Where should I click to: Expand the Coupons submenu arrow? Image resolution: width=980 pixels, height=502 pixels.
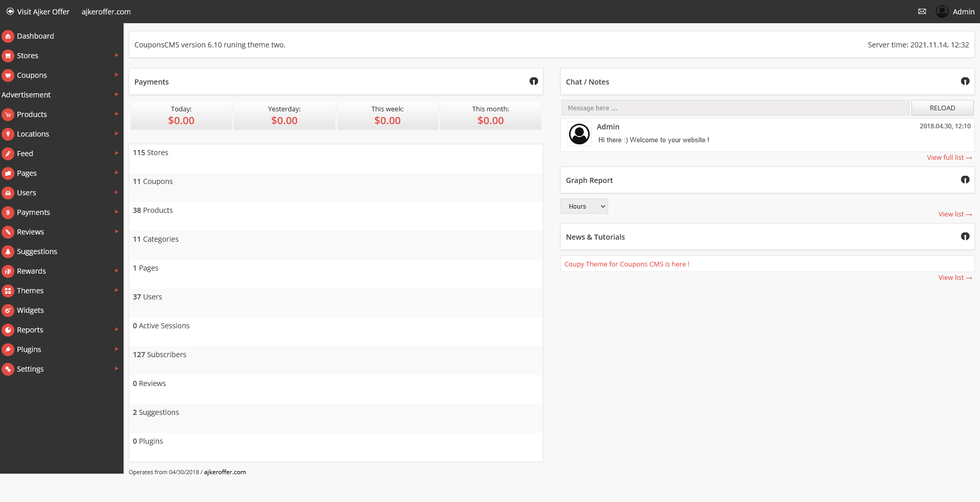point(116,75)
